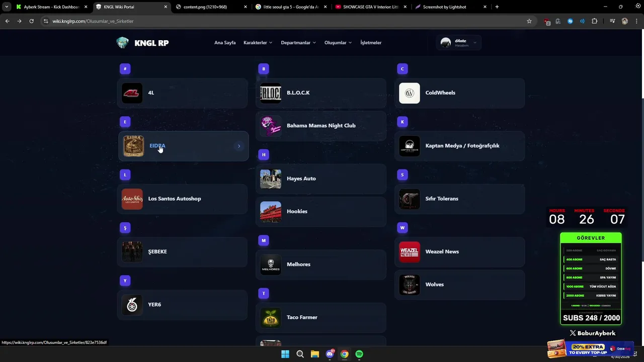This screenshot has width=644, height=362.
Task: Open the Taco Farmer page link
Action: (x=321, y=318)
